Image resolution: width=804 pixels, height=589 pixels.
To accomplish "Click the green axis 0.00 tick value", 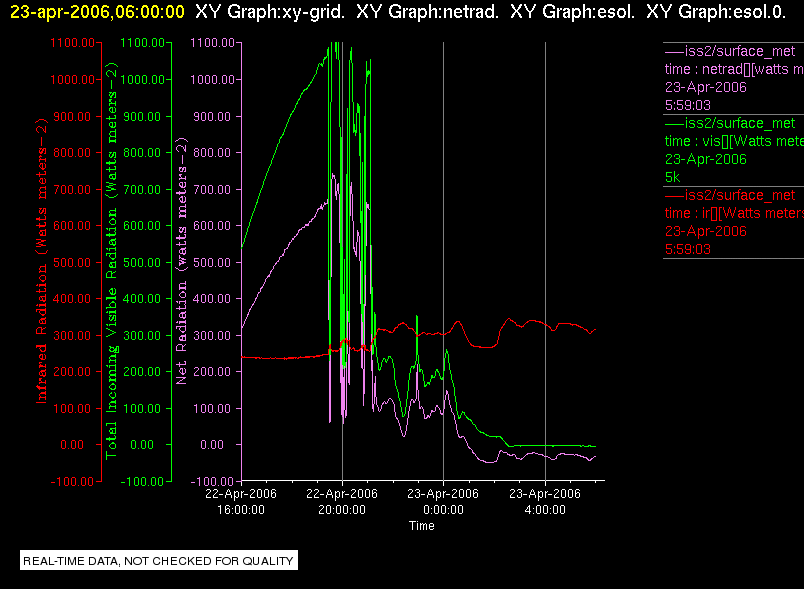I will [142, 444].
